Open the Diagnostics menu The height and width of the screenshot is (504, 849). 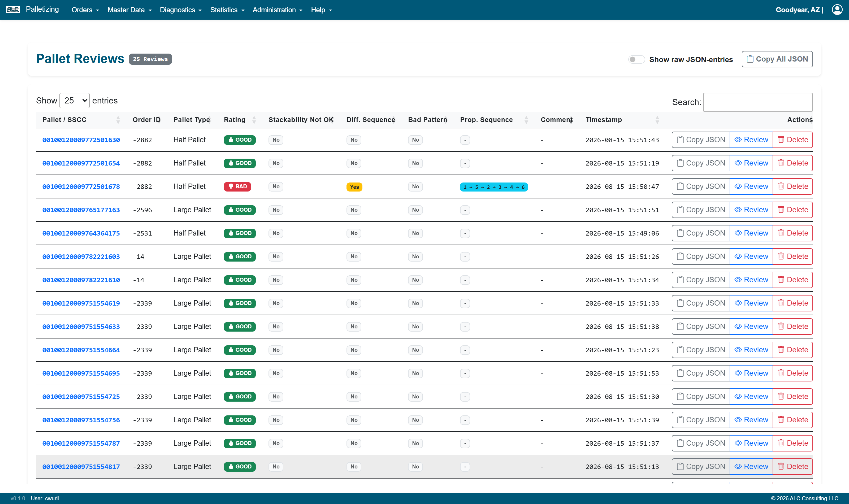click(181, 10)
